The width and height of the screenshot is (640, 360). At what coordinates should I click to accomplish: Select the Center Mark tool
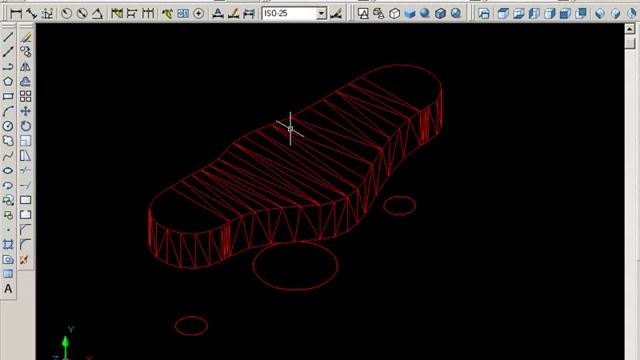[x=198, y=13]
